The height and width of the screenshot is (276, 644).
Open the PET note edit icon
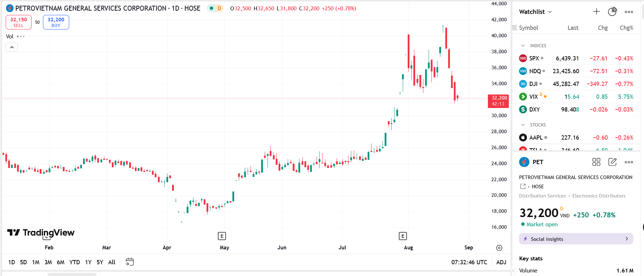coord(612,162)
